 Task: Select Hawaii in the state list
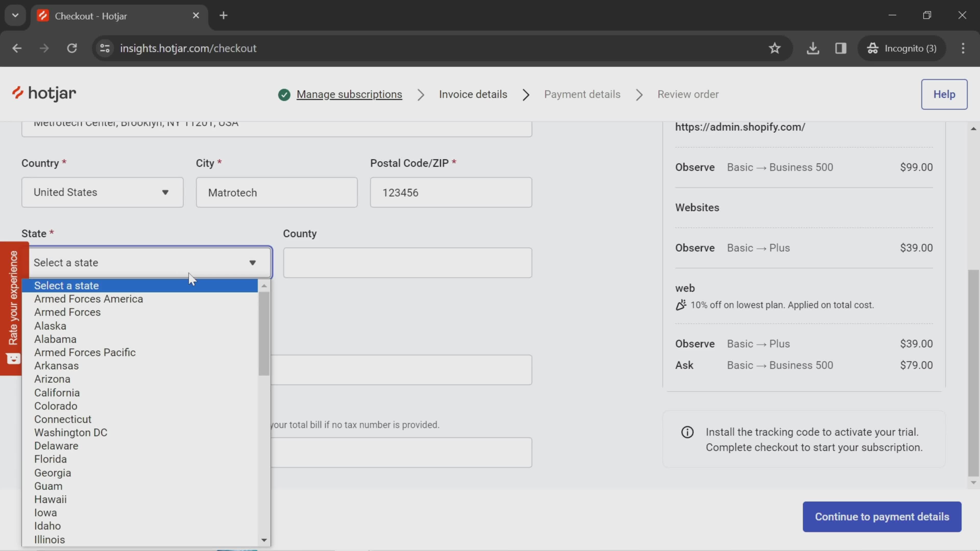click(140, 500)
